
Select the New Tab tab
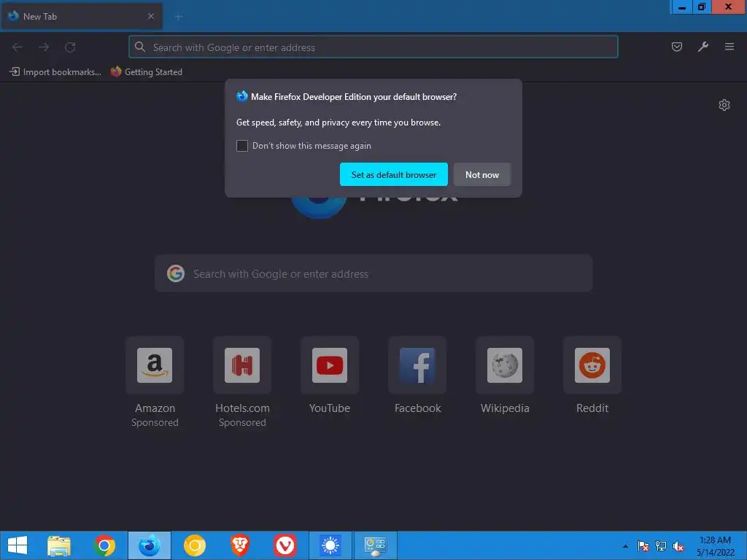[x=82, y=16]
